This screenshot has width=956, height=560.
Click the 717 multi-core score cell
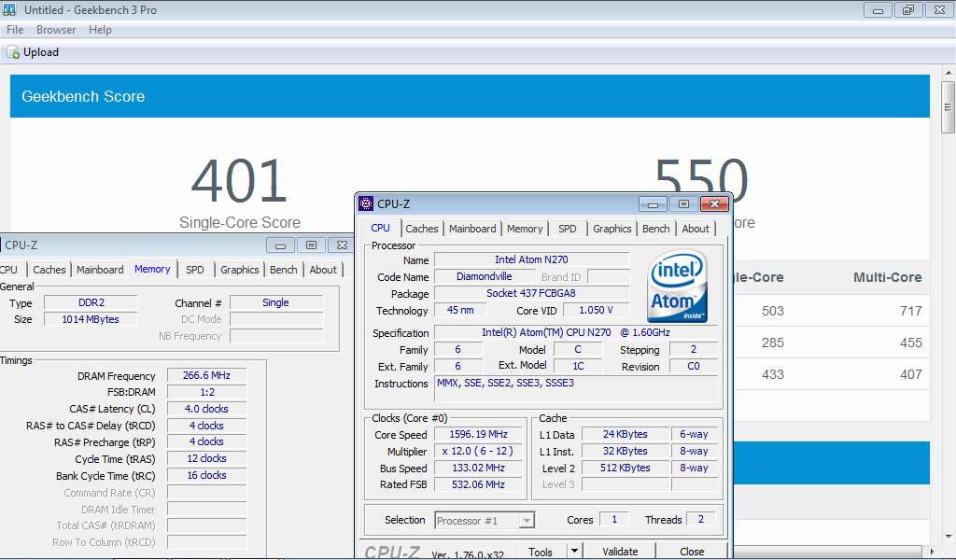[911, 311]
